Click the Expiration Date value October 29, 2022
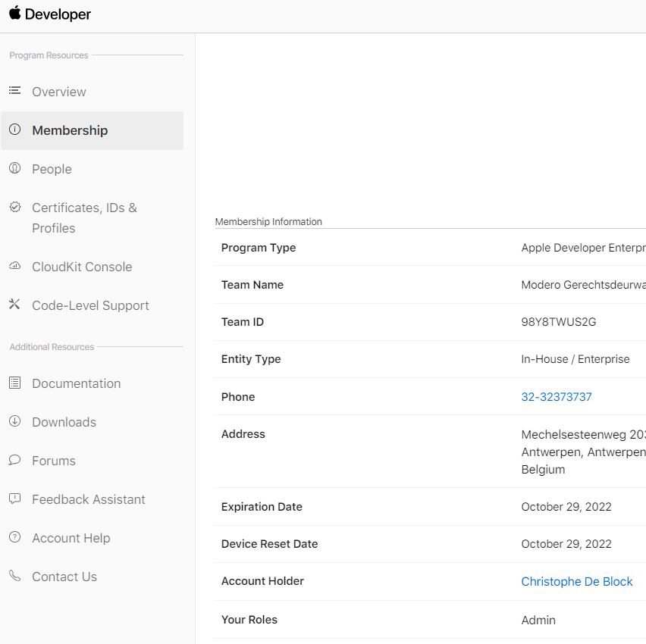This screenshot has width=646, height=644. tap(566, 507)
